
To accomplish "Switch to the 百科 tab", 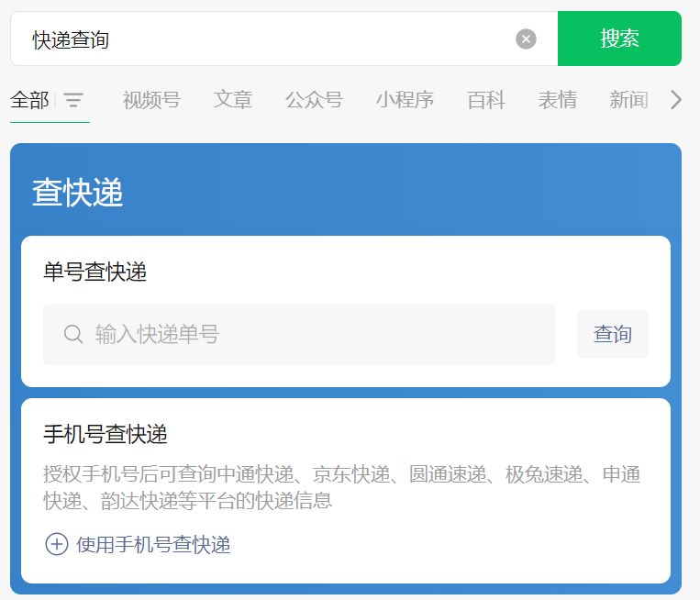I will pos(486,100).
